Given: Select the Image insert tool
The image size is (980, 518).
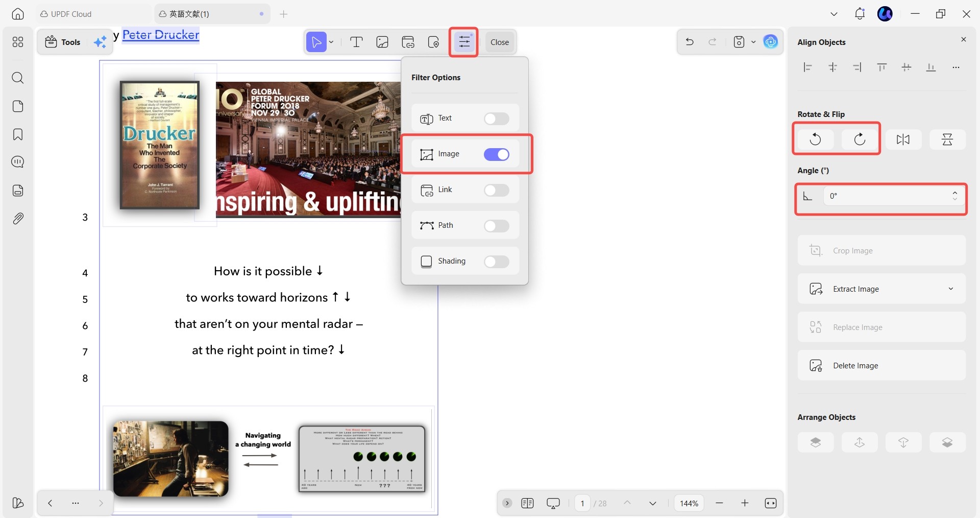Looking at the screenshot, I should (382, 42).
